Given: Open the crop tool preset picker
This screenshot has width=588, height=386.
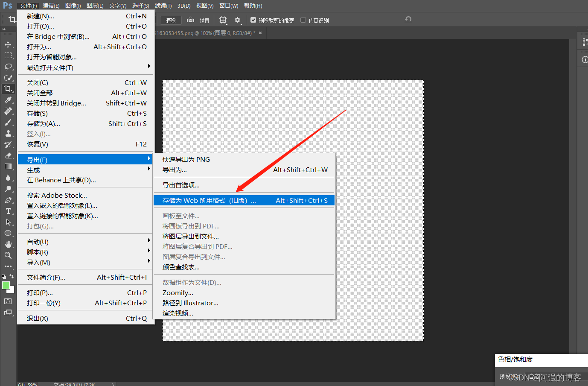Looking at the screenshot, I should tap(12, 20).
